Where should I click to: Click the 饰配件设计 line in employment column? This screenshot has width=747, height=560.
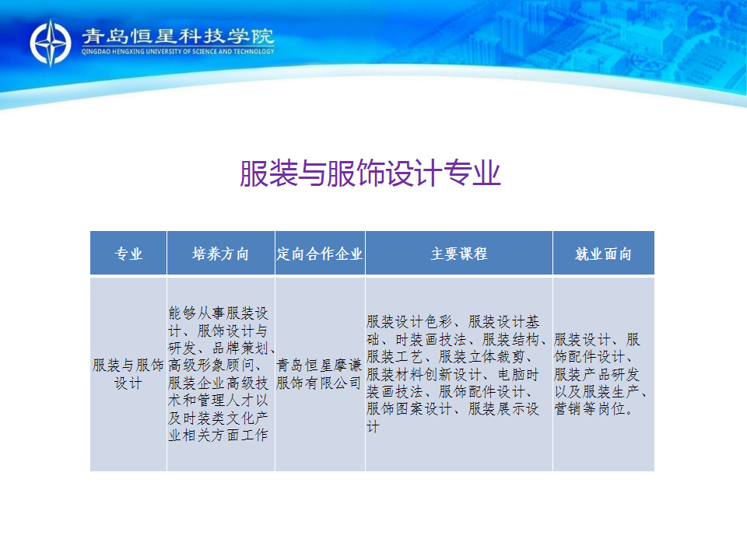(x=593, y=357)
